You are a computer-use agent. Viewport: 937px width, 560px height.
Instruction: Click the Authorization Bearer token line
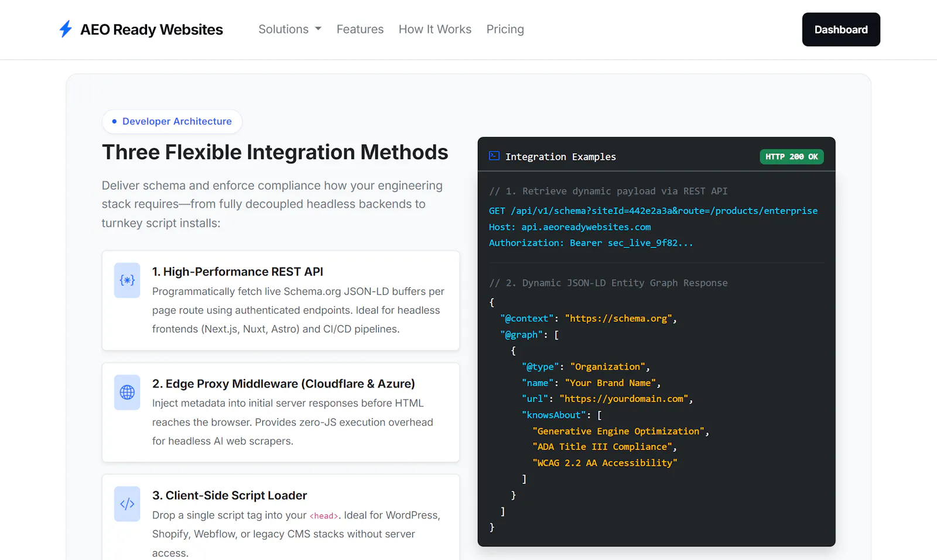(591, 243)
